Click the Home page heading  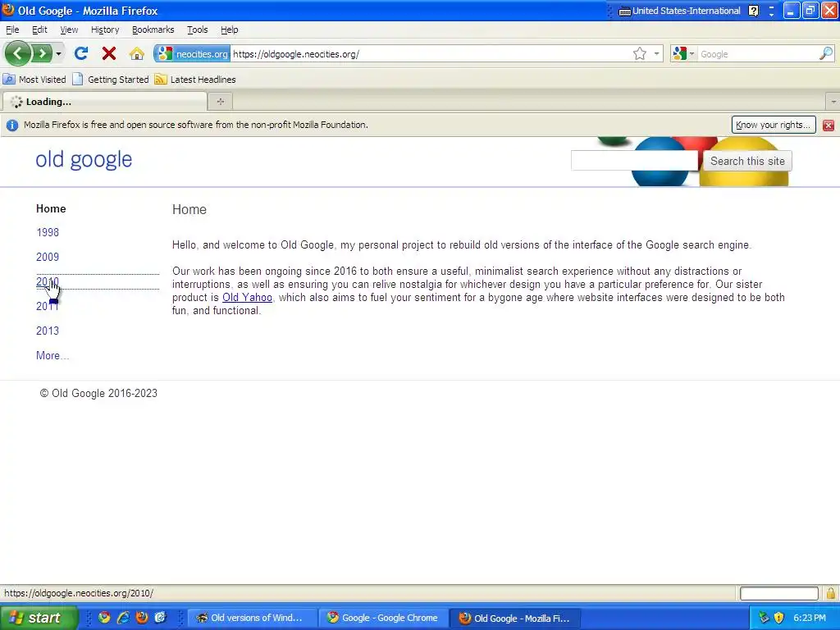tap(189, 209)
